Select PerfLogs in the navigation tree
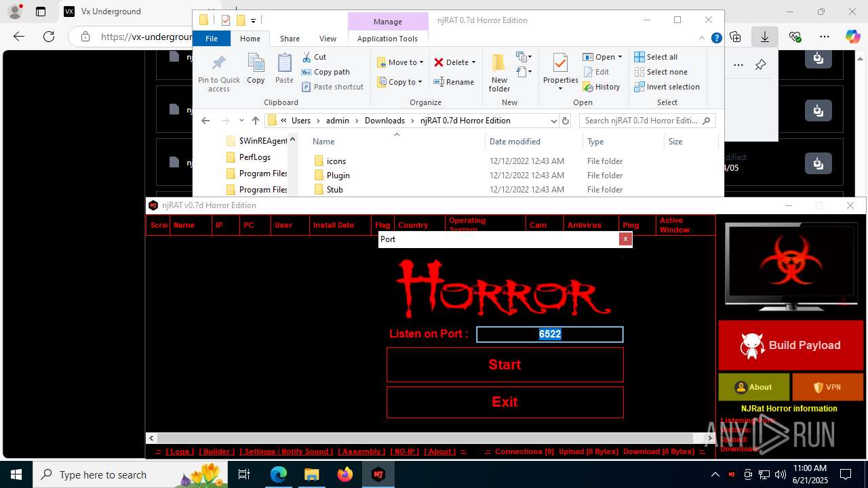 click(254, 157)
